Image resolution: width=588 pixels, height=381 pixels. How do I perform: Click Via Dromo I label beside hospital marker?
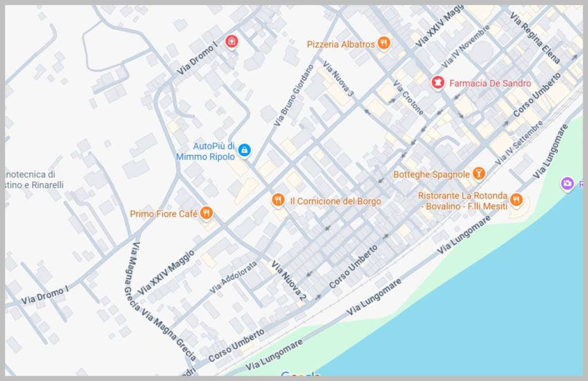198,59
